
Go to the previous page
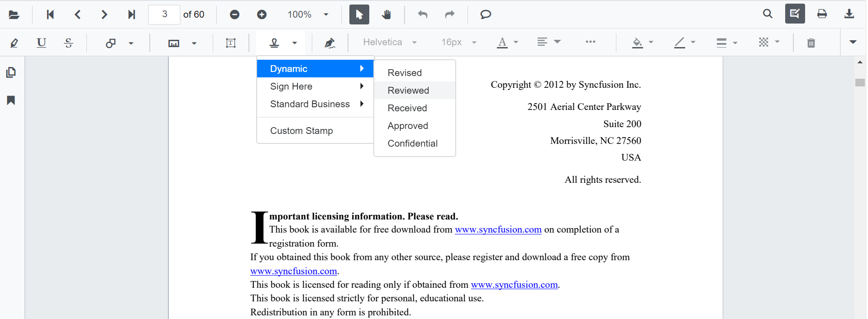coord(77,14)
